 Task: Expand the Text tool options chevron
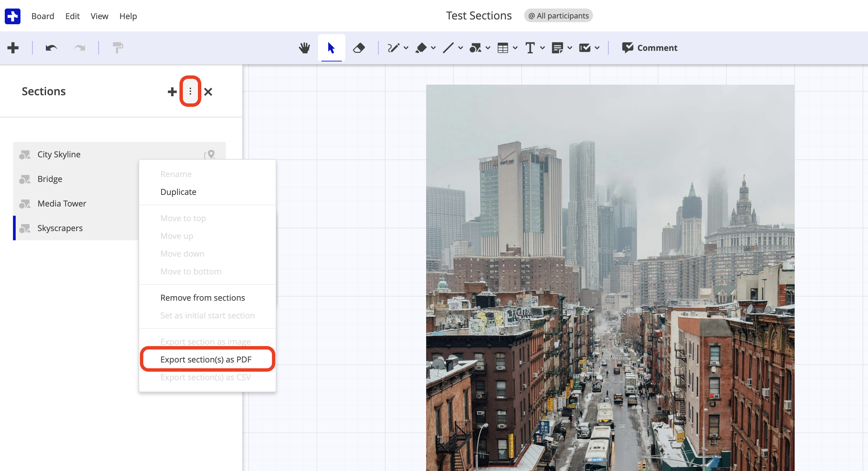[542, 48]
